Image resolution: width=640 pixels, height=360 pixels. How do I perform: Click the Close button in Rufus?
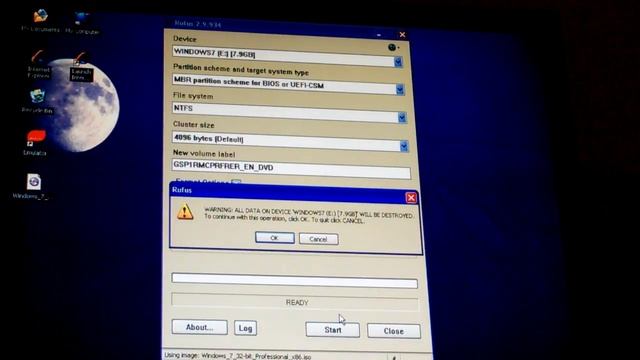pos(393,331)
